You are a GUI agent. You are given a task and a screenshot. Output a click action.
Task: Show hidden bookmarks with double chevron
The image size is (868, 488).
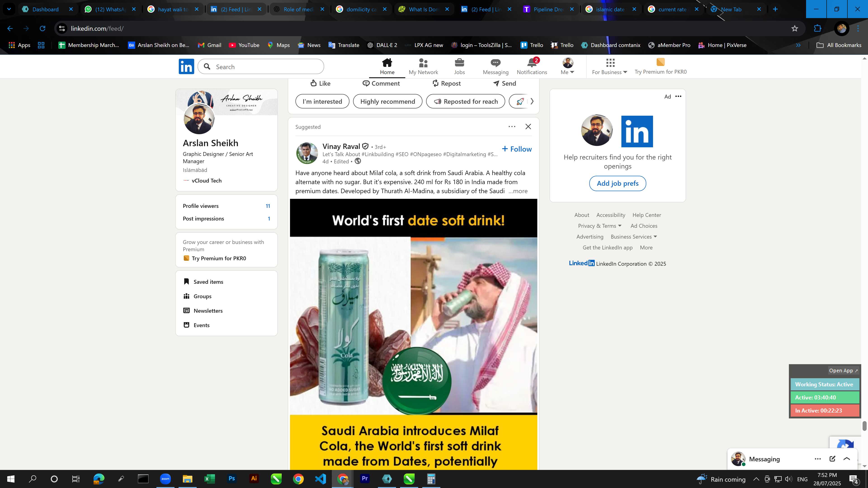pyautogui.click(x=798, y=45)
